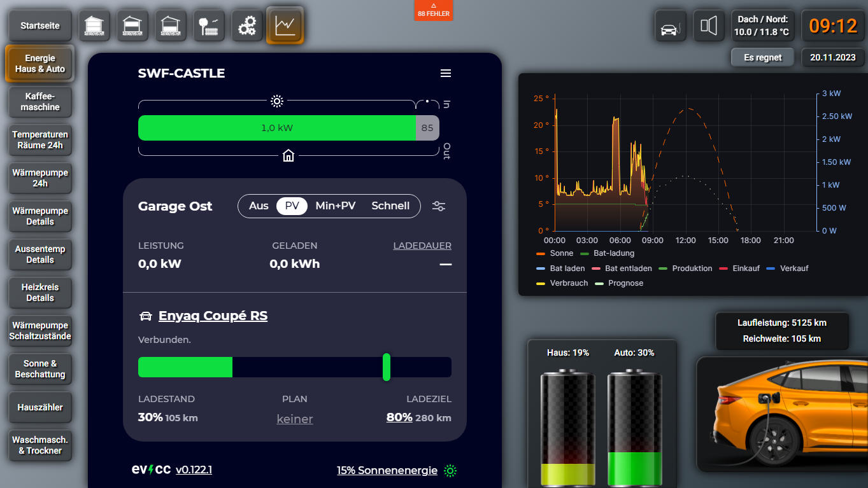Click the gray 85 segment of power bar
The image size is (868, 488).
[427, 128]
